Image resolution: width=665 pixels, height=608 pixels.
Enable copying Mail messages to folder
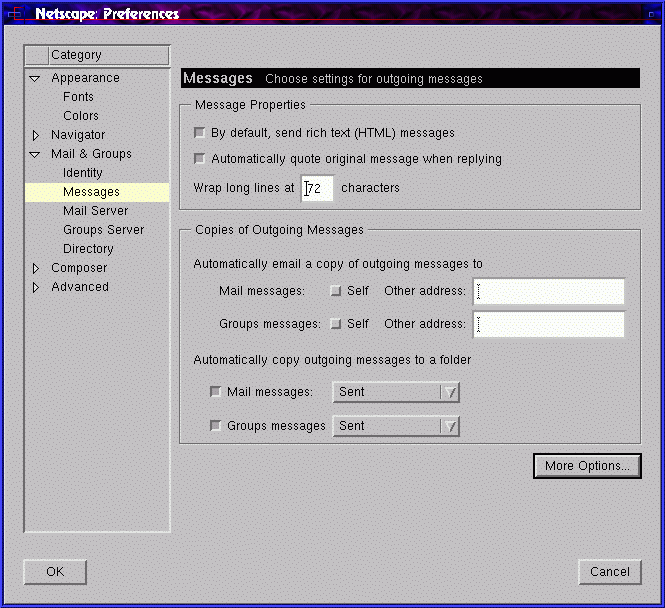(x=215, y=391)
